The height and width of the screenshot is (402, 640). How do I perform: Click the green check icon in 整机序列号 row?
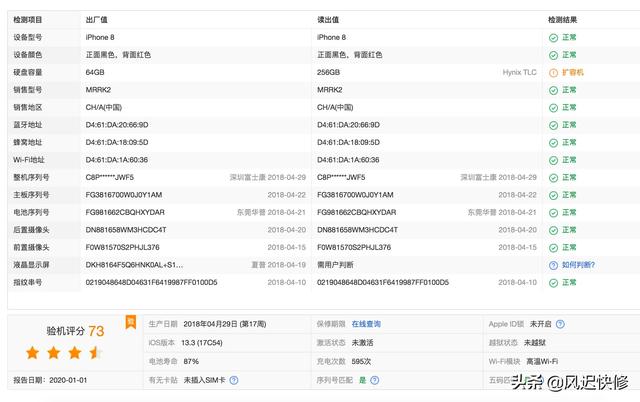553,178
